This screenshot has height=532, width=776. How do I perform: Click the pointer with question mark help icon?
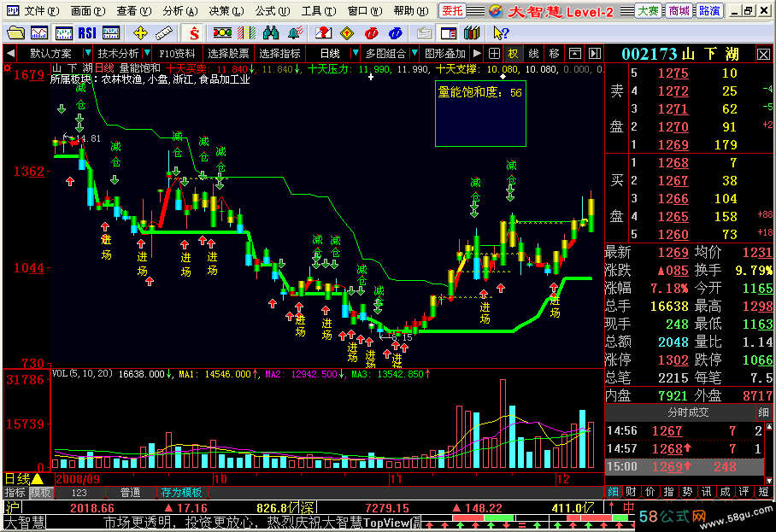501,33
